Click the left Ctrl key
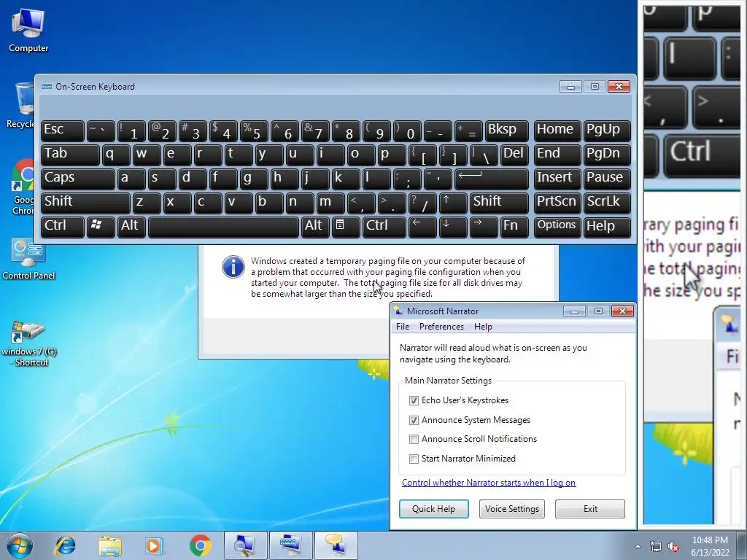Image resolution: width=747 pixels, height=560 pixels. pos(63,227)
